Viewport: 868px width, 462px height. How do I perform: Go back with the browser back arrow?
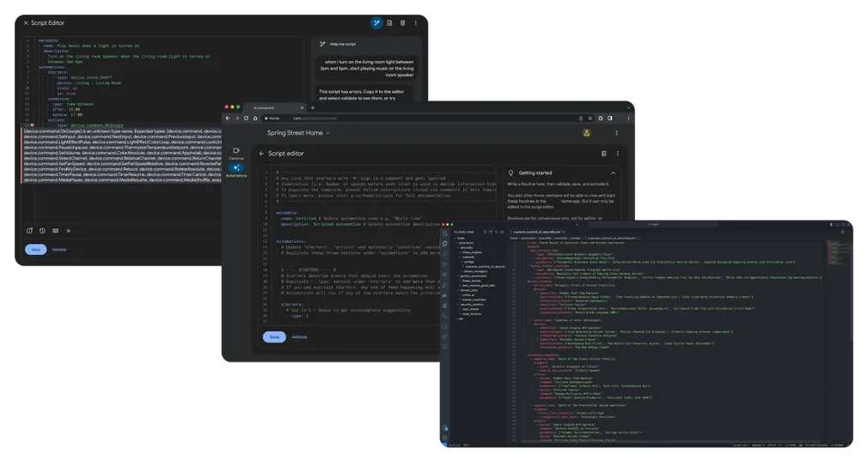pos(228,118)
